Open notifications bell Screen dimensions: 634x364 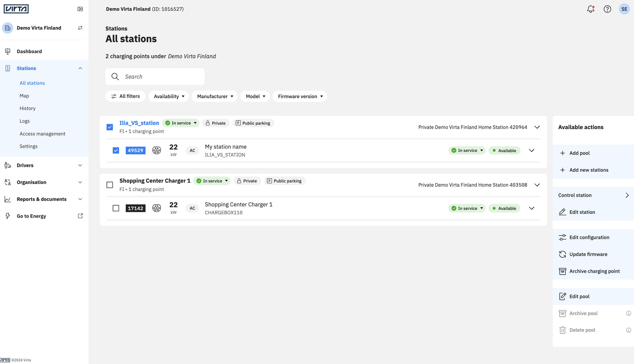tap(590, 9)
